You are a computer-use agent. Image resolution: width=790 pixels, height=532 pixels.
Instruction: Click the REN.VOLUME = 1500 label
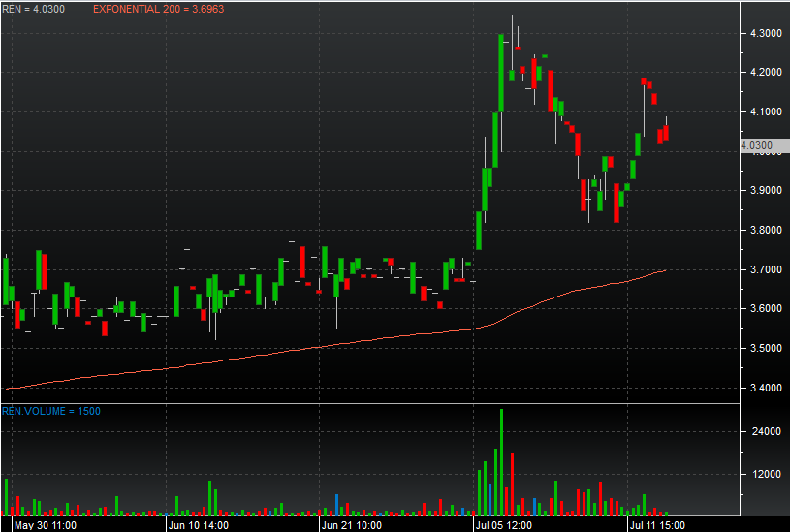click(51, 411)
